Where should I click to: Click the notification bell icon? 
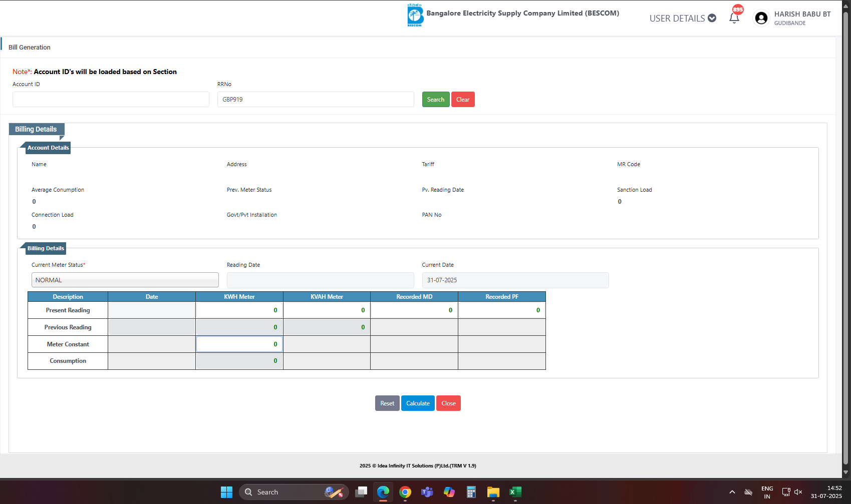[x=734, y=19]
